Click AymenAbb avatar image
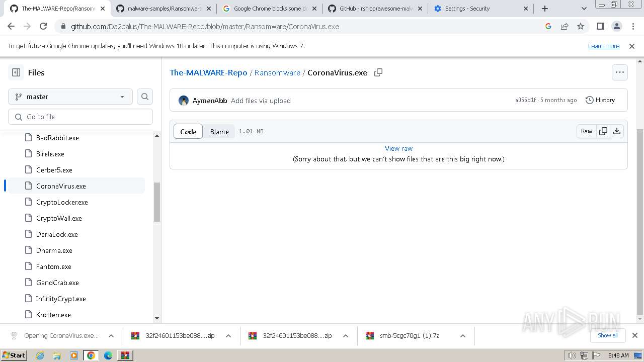 pyautogui.click(x=184, y=101)
